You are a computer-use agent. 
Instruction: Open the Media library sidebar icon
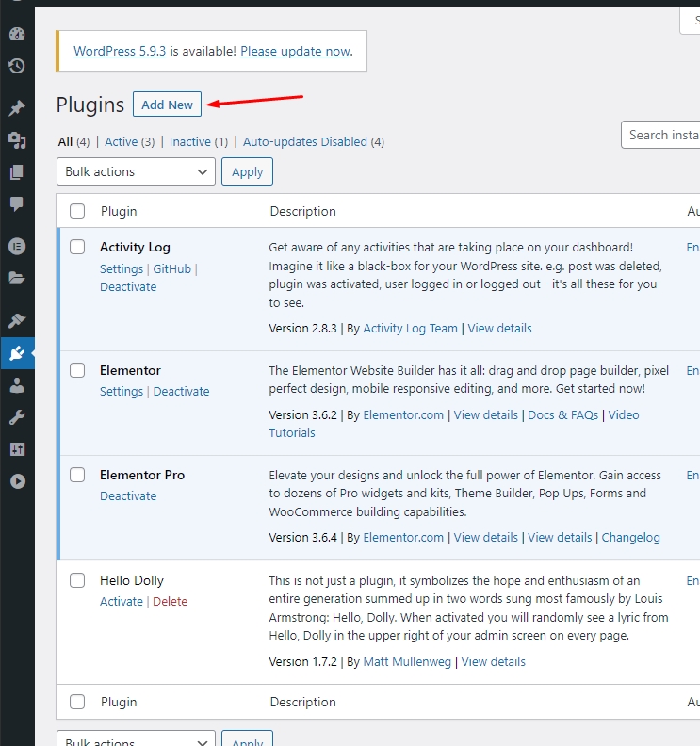pyautogui.click(x=17, y=140)
